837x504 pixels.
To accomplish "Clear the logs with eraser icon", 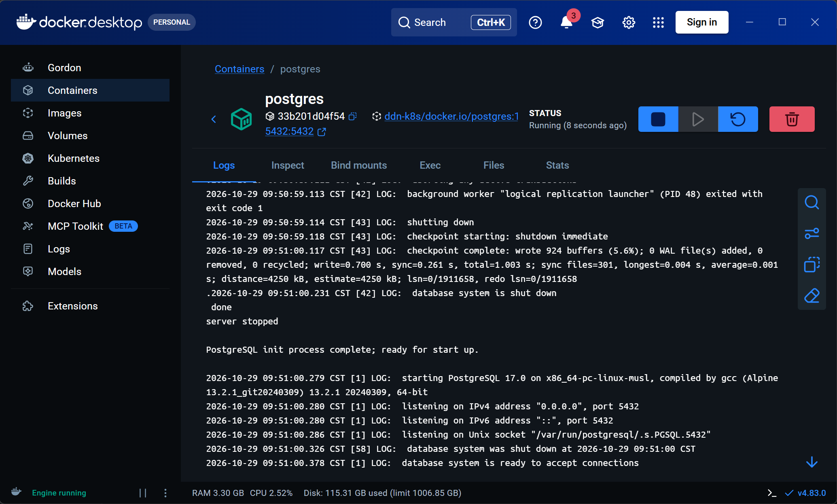I will click(812, 296).
